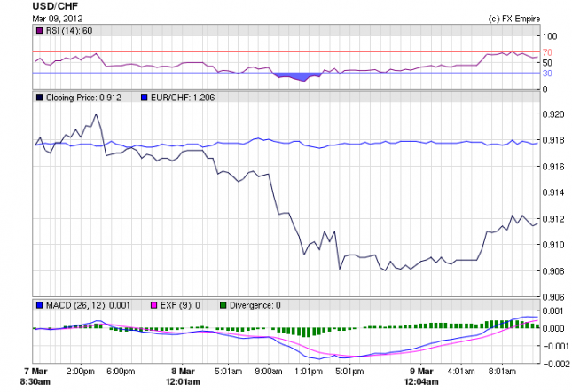Click the closing price peak at 0.920

(x=96, y=114)
